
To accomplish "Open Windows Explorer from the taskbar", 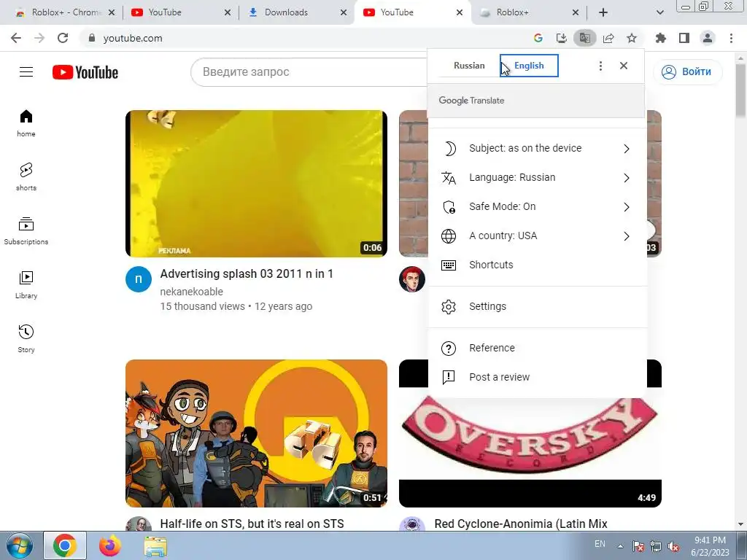I will [x=155, y=545].
